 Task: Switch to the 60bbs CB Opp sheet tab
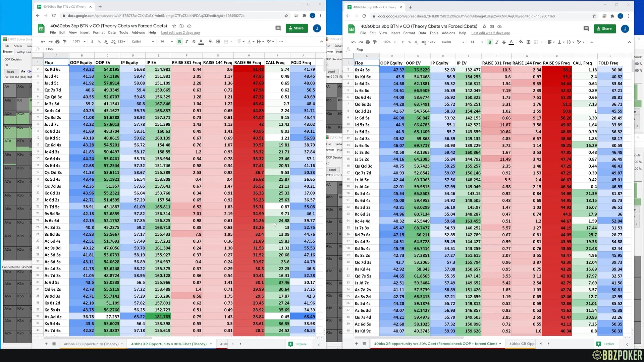coord(522,344)
